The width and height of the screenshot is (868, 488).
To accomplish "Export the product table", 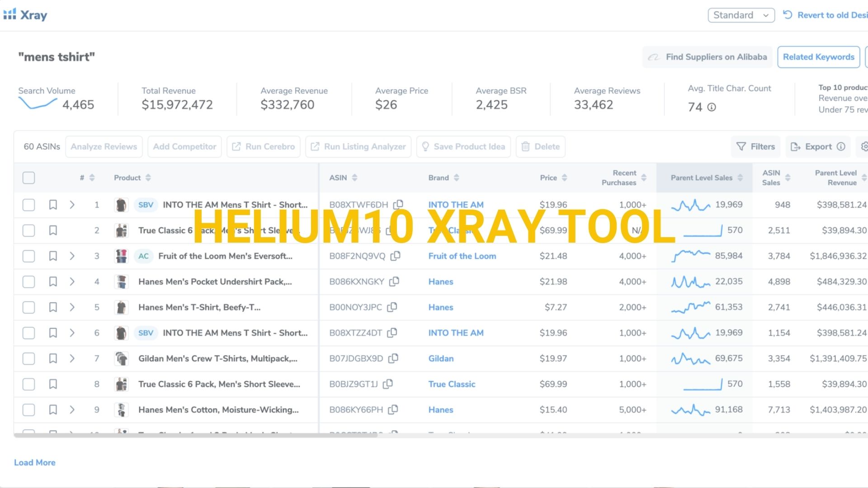I will coord(817,146).
